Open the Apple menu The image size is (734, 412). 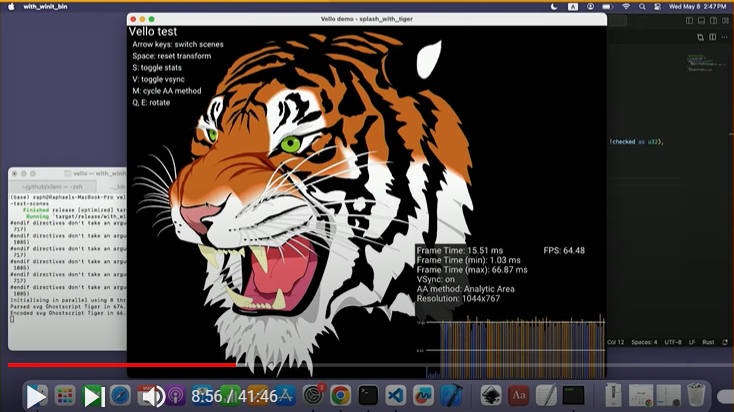coord(11,7)
